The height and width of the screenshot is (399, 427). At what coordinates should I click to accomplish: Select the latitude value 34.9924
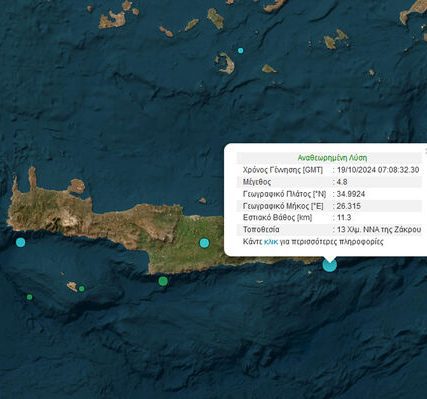pyautogui.click(x=351, y=194)
